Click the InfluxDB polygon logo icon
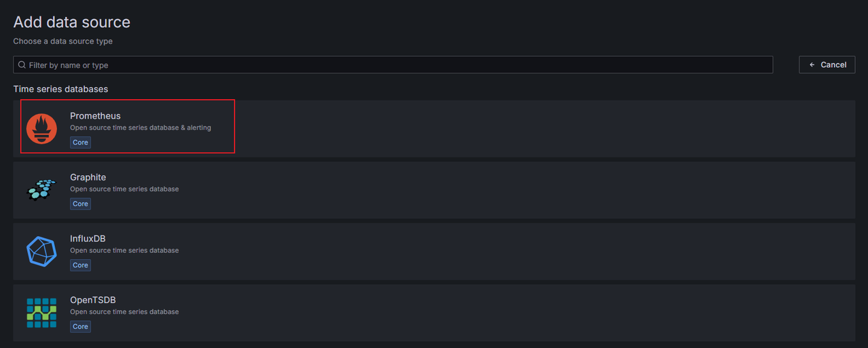Screen dimensions: 868x348 41,251
